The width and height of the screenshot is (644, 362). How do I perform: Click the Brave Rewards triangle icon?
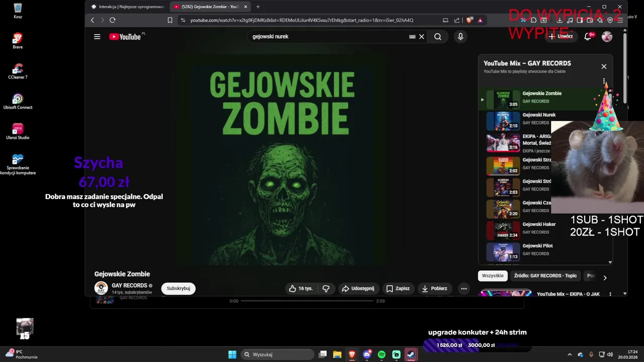(480, 20)
